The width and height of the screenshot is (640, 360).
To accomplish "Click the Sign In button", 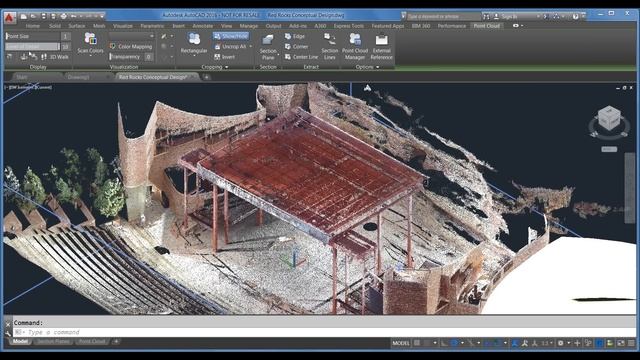I will (509, 17).
